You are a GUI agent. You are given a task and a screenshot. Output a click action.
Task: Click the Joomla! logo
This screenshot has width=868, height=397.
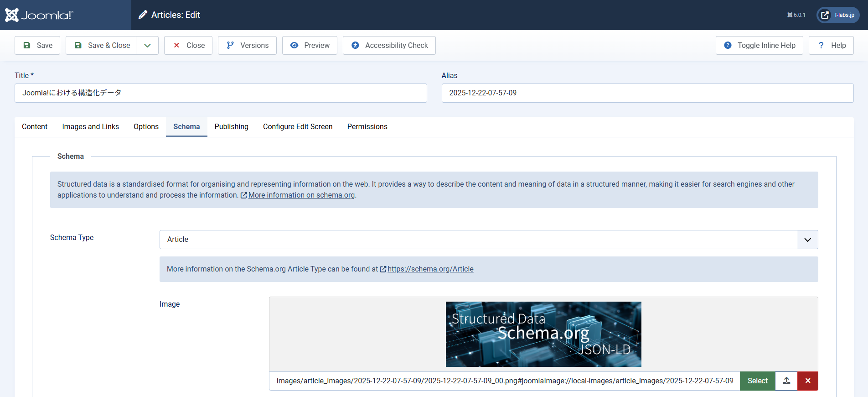tap(39, 15)
